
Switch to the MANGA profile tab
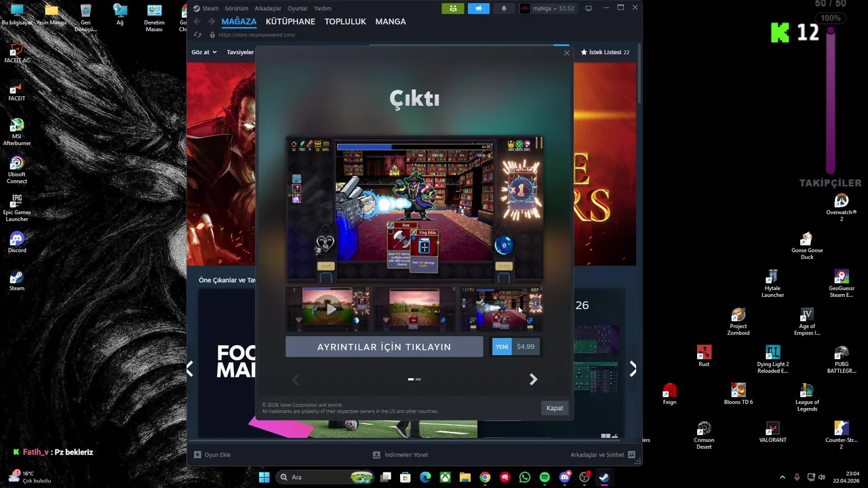(x=391, y=22)
